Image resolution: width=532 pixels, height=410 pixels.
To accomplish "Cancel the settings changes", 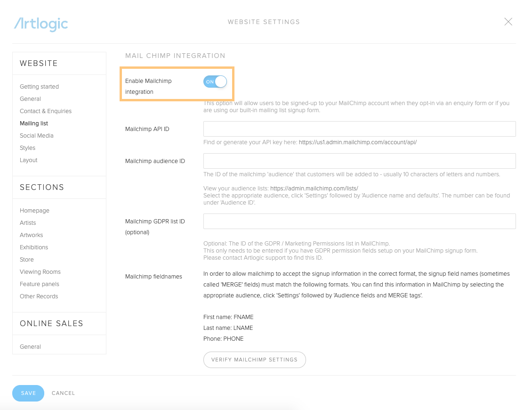I will tap(64, 394).
